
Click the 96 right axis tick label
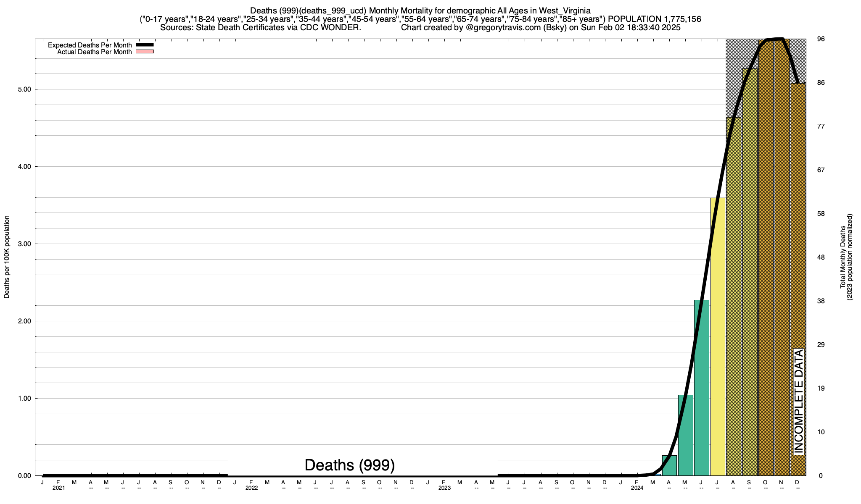tap(820, 39)
